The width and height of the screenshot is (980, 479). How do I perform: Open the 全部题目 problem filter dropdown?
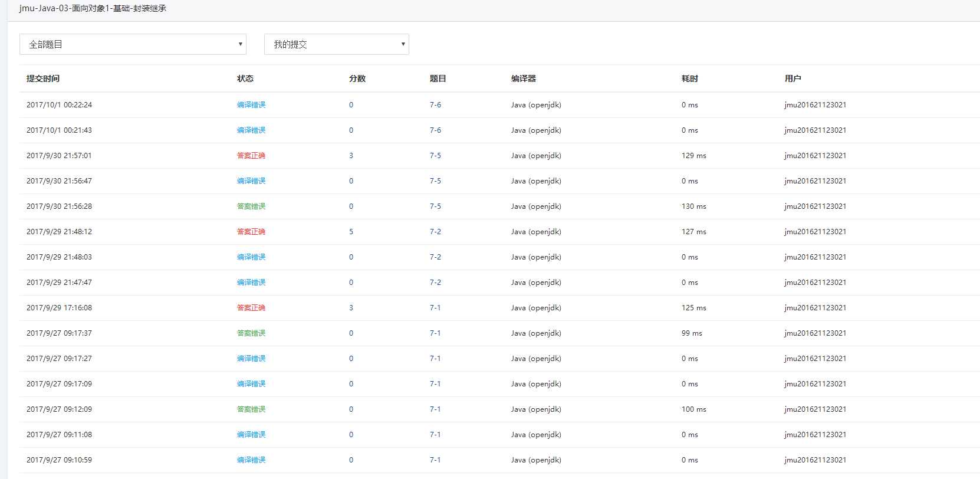133,44
